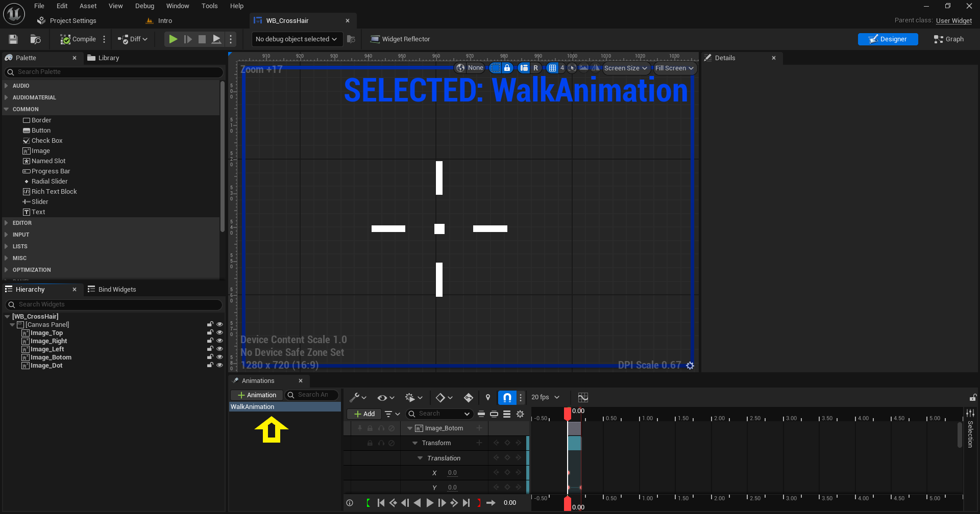Play the WalkAnimation forward
The width and height of the screenshot is (980, 514).
tap(430, 503)
